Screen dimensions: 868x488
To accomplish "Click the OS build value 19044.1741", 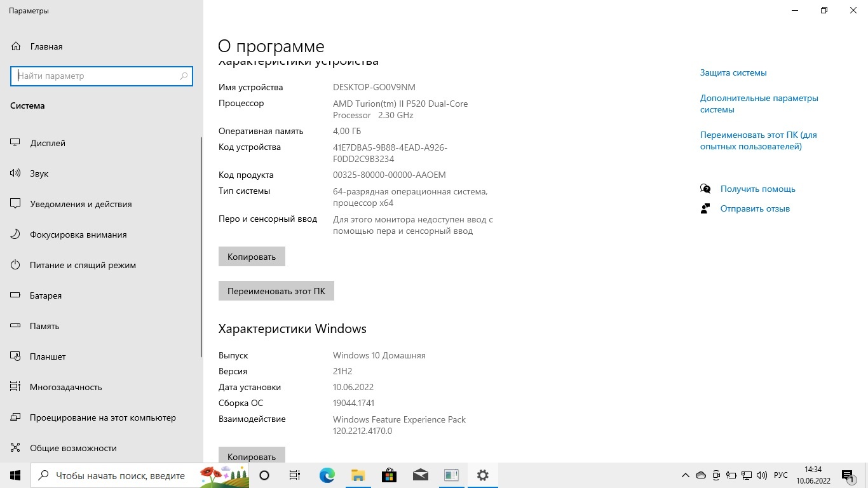I will (x=353, y=403).
